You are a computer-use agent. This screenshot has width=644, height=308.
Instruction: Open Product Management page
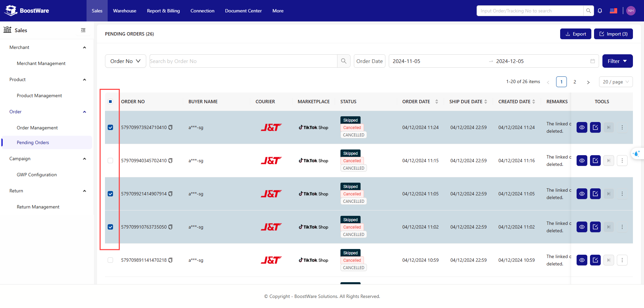point(39,96)
